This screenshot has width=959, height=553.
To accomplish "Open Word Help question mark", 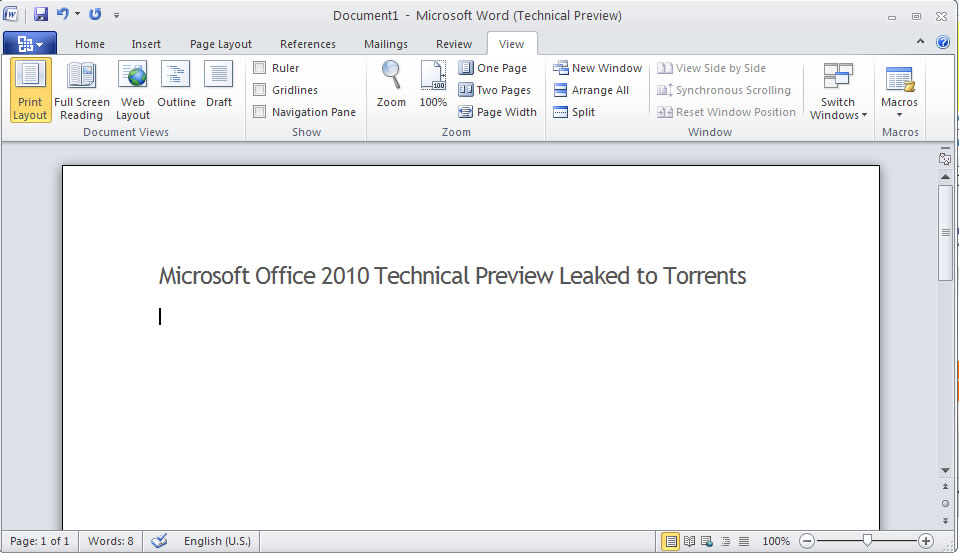I will (x=942, y=42).
